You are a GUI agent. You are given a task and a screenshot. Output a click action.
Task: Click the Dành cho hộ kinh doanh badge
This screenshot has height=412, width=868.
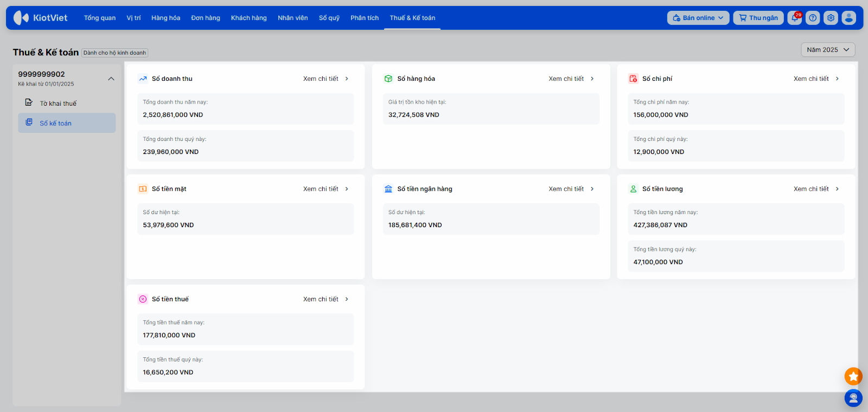click(x=114, y=53)
